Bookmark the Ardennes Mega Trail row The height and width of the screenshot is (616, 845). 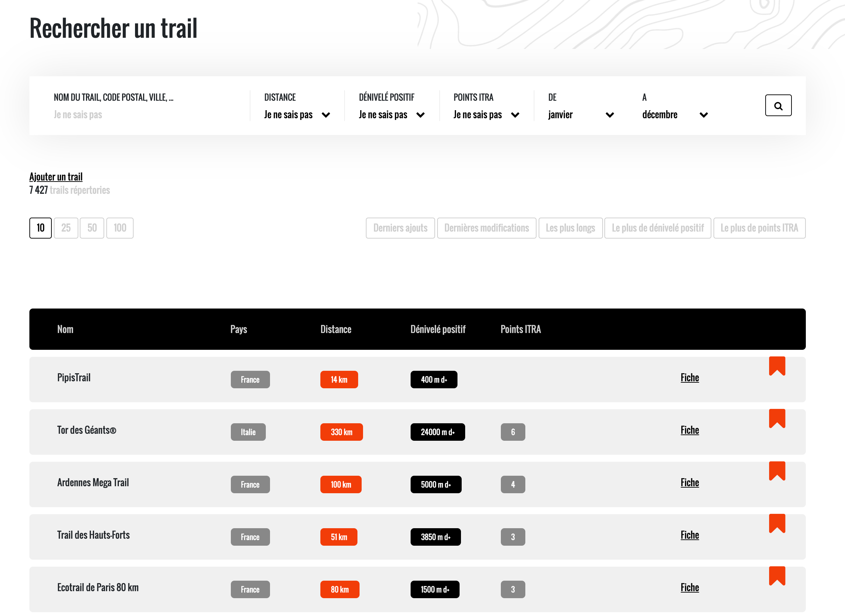777,471
